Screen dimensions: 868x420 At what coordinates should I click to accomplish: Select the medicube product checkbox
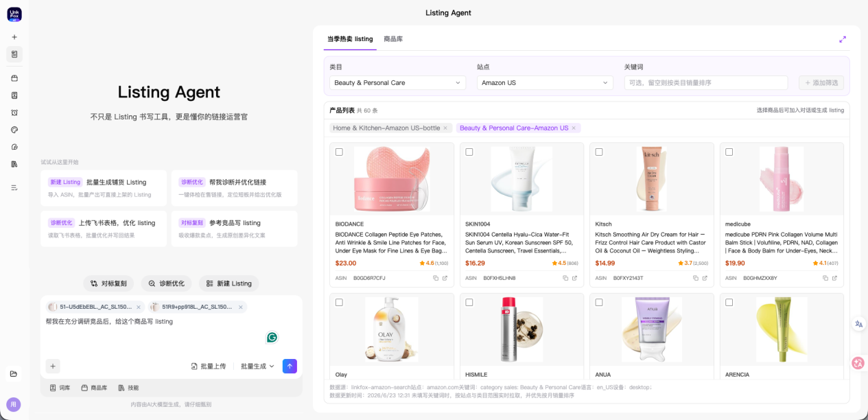click(x=729, y=152)
